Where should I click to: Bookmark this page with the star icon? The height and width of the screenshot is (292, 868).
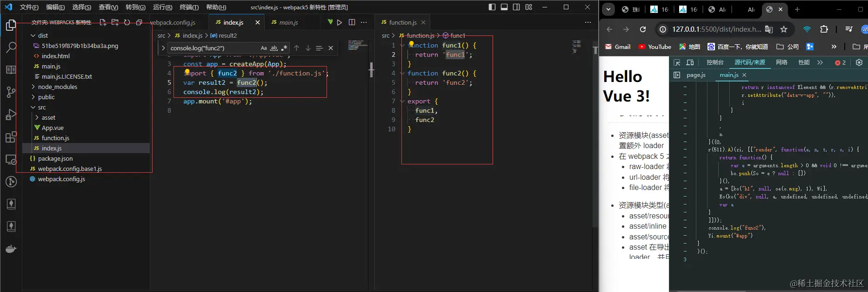point(784,29)
